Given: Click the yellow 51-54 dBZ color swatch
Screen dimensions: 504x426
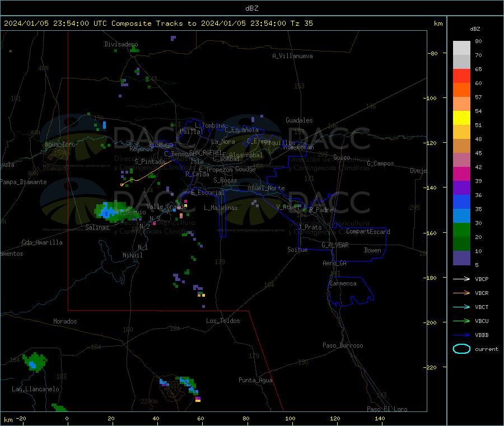Looking at the screenshot, I should click(461, 118).
